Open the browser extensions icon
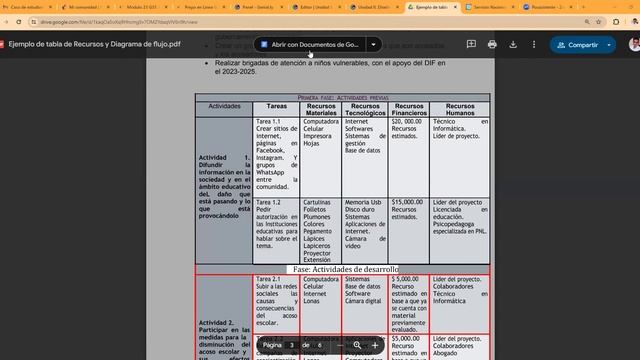The image size is (640, 360). [x=616, y=22]
